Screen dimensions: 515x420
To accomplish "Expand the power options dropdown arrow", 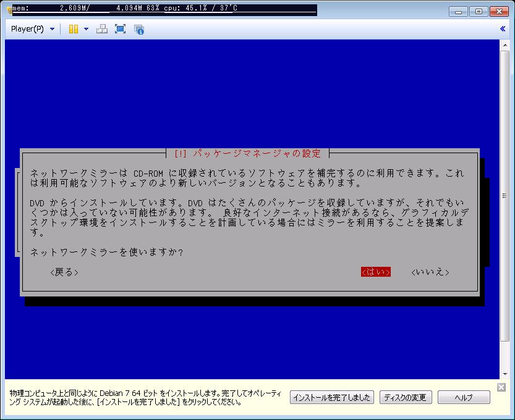I will pyautogui.click(x=87, y=29).
